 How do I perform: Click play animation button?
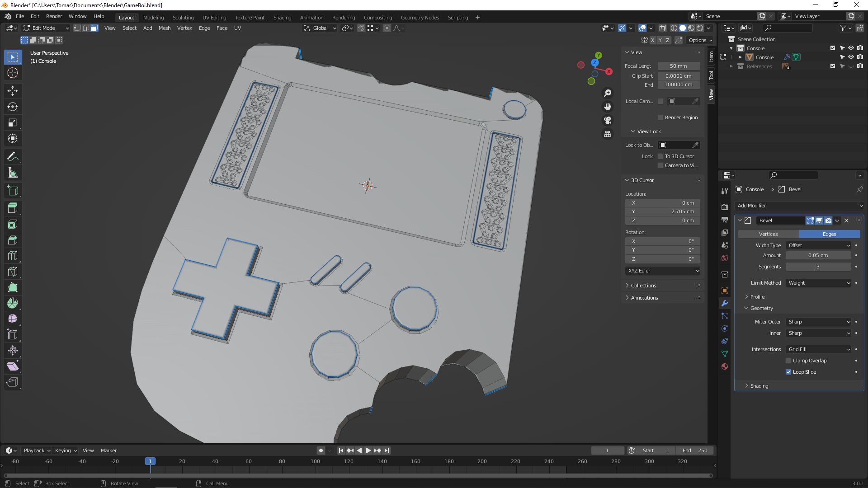tap(368, 450)
